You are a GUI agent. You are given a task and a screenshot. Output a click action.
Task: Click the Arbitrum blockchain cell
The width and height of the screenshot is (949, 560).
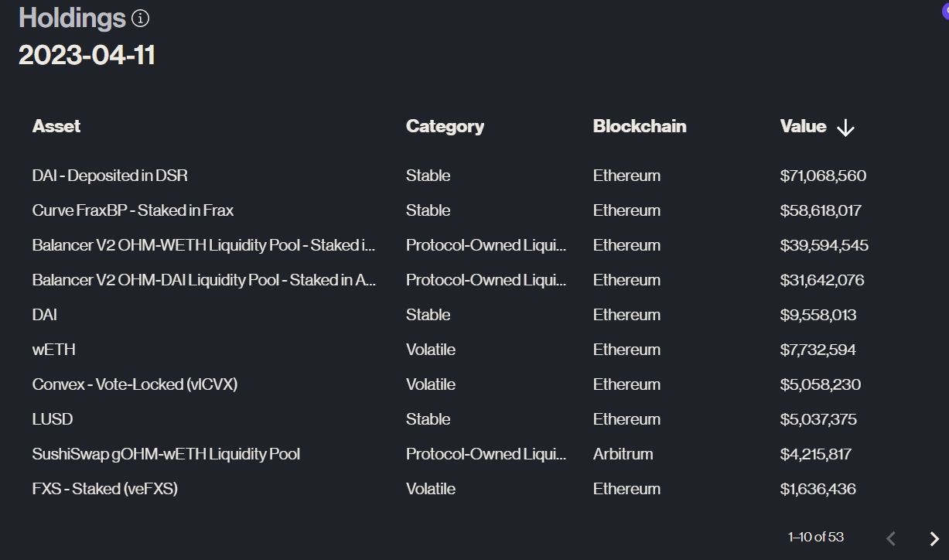(x=623, y=454)
